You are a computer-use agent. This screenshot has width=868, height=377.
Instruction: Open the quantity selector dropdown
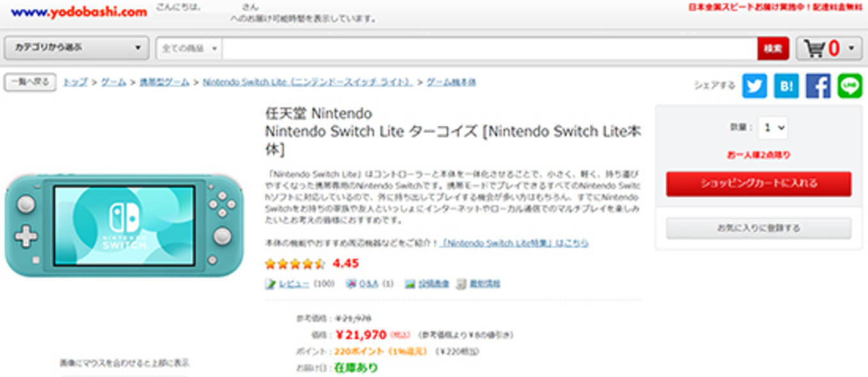[773, 128]
